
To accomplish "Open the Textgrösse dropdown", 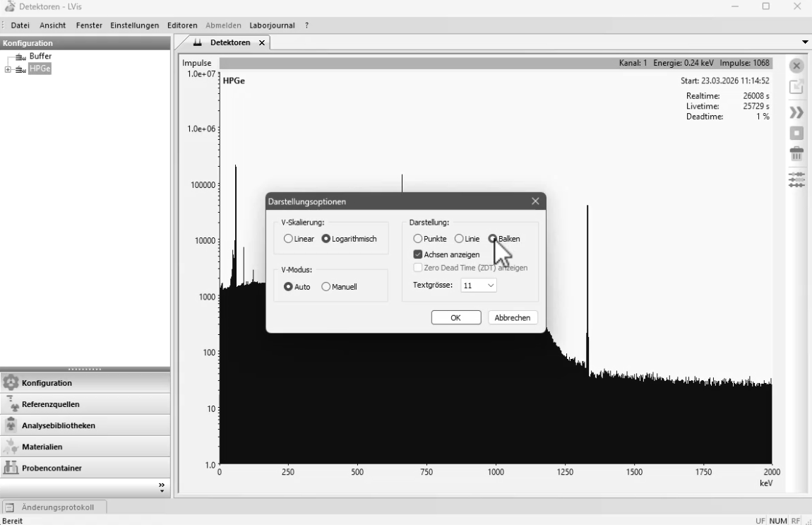I will (x=478, y=285).
